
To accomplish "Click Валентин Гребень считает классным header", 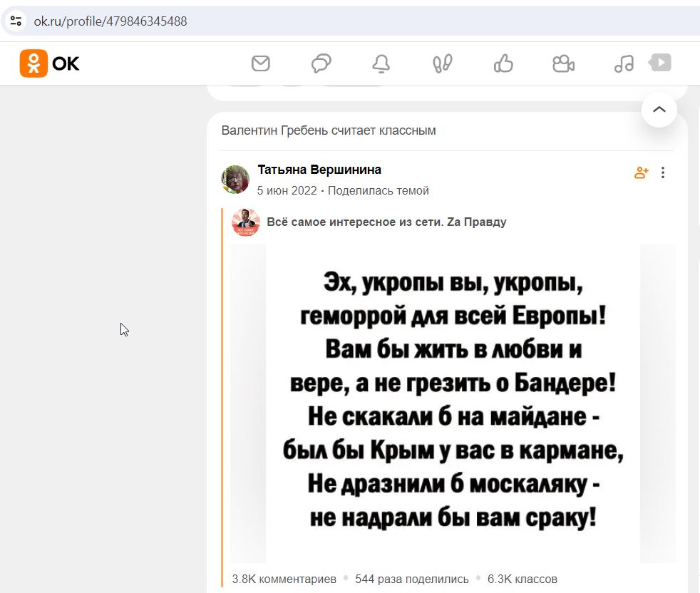I will 329,130.
